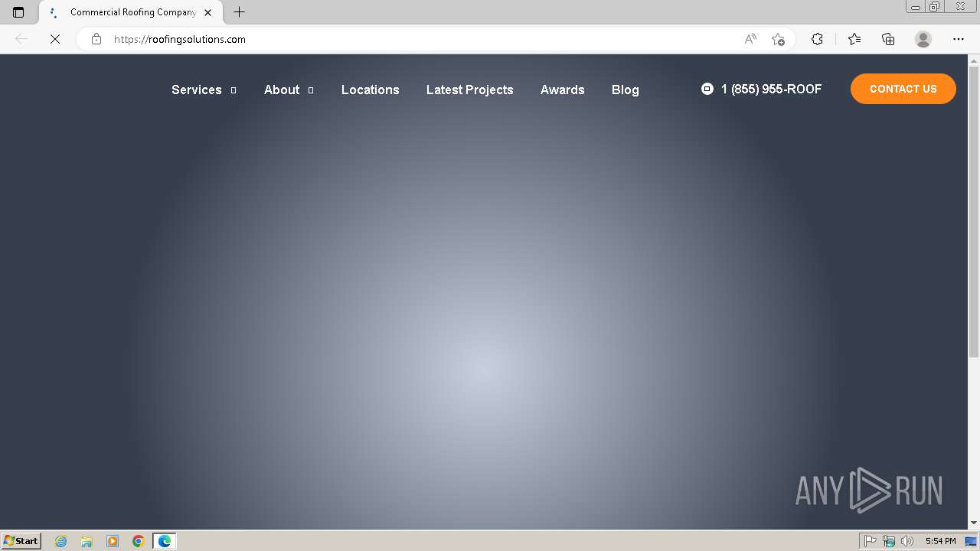Restore down the browser window

pos(935,7)
